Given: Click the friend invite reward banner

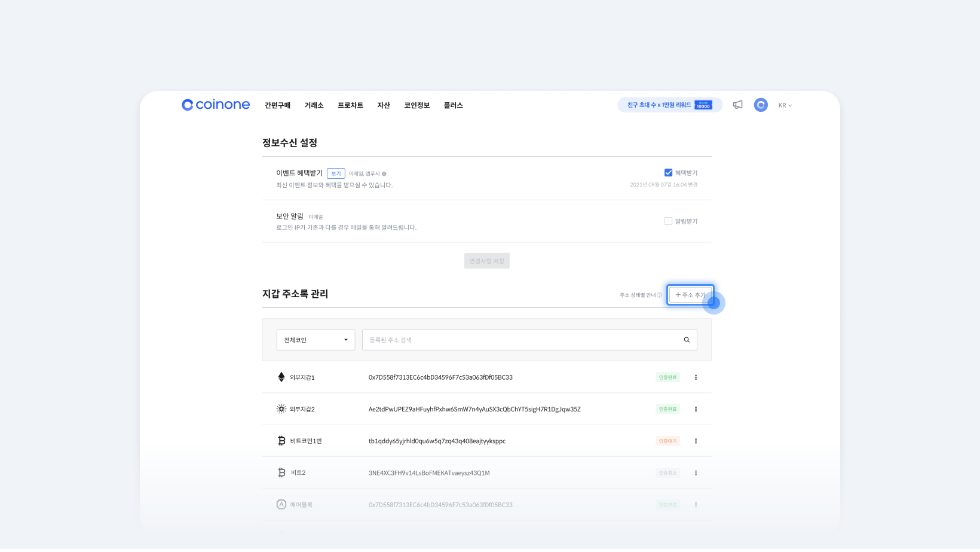Looking at the screenshot, I should click(x=669, y=105).
